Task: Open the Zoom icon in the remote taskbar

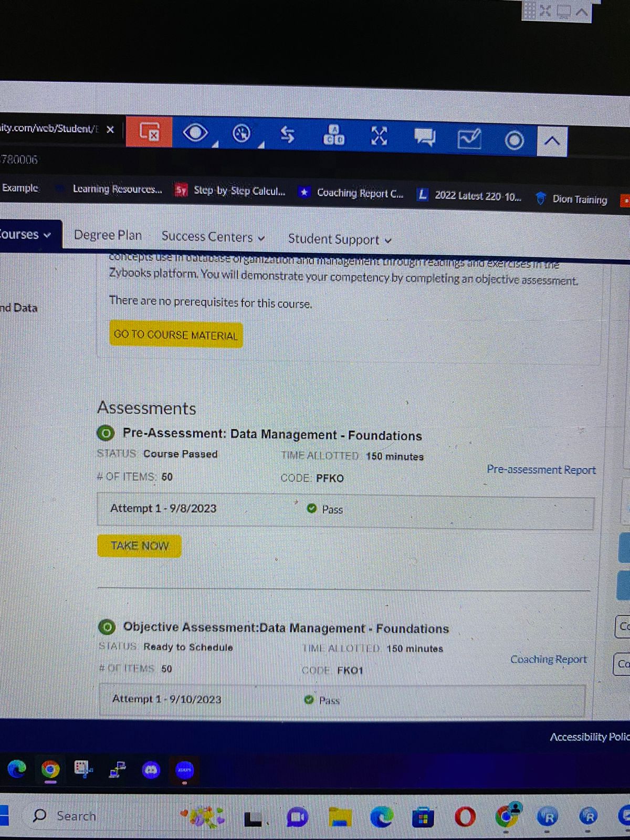Action: click(184, 770)
